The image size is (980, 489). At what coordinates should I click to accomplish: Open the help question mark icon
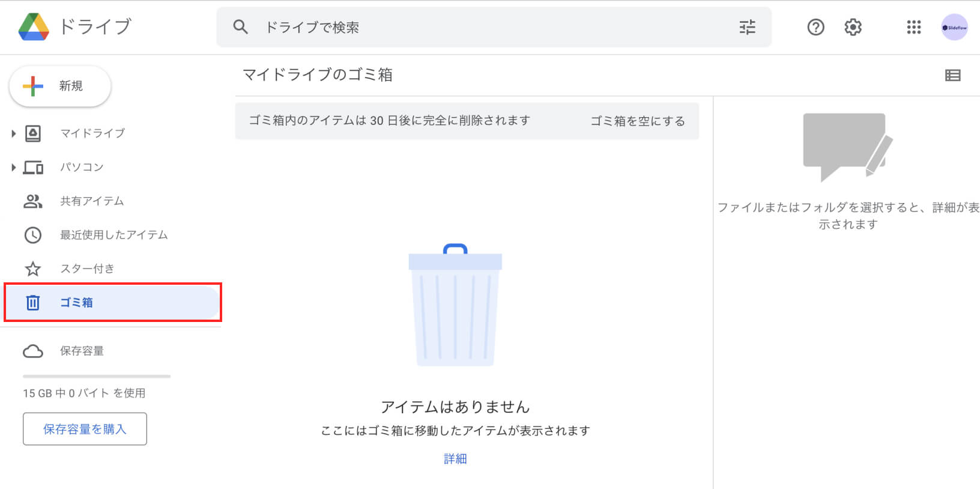[x=815, y=27]
